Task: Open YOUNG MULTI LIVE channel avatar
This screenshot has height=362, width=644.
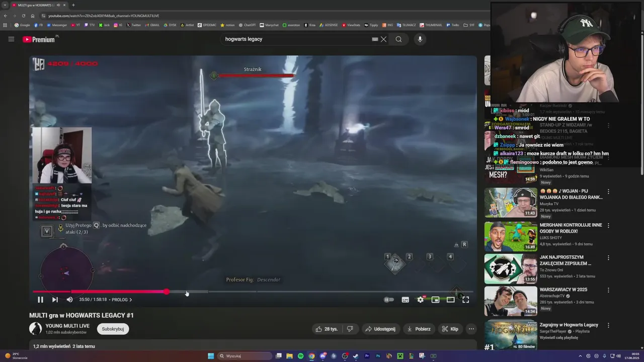Action: click(36, 329)
